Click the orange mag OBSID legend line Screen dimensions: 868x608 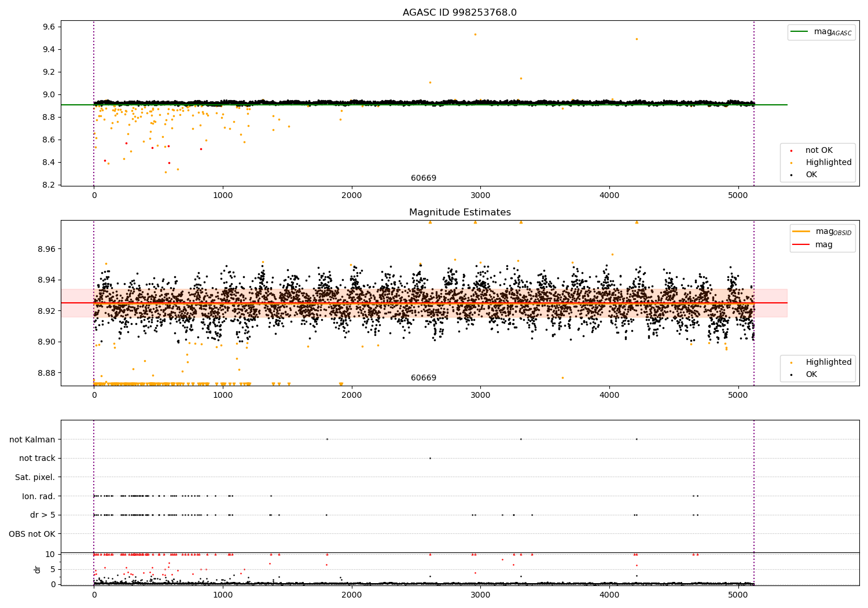(x=801, y=232)
